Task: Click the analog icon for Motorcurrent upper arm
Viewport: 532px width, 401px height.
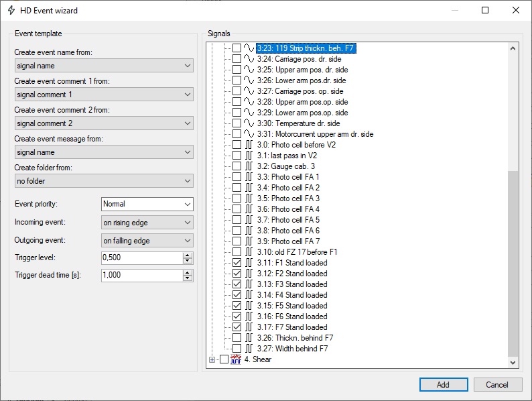Action: pyautogui.click(x=248, y=134)
